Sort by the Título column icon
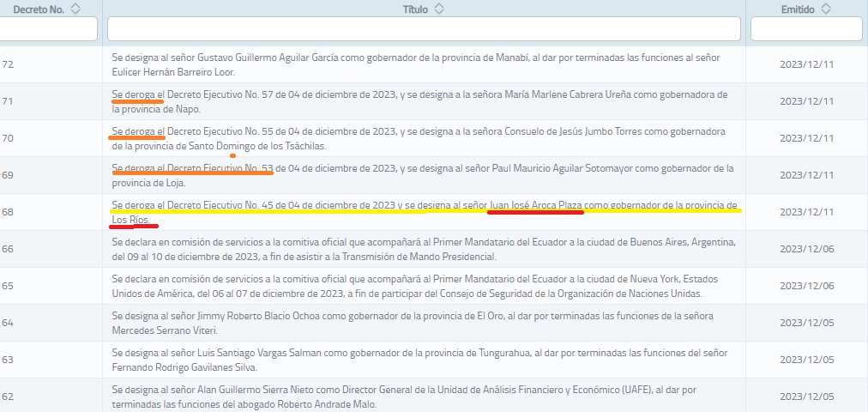The height and width of the screenshot is (412, 868). [x=438, y=9]
